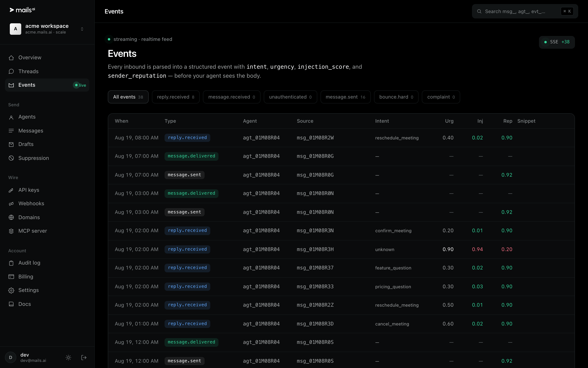588x368 pixels.
Task: Click the Billing card icon
Action: pos(11,276)
